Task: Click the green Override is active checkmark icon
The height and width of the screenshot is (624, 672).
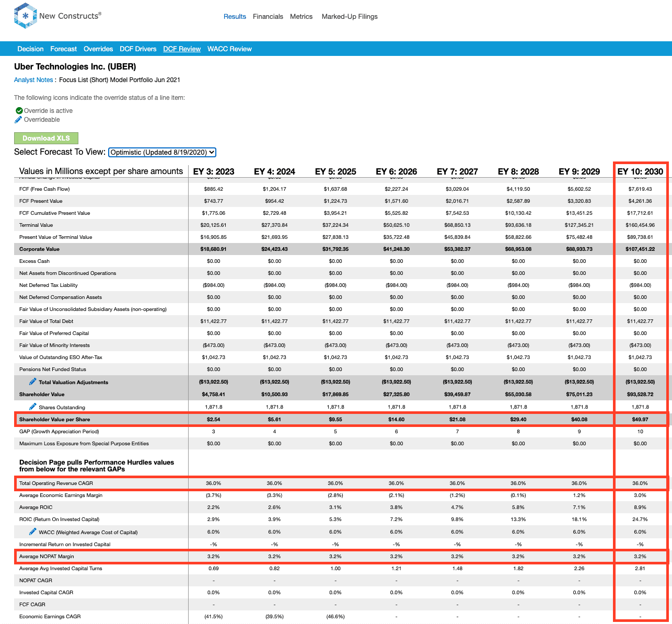Action: pyautogui.click(x=19, y=111)
